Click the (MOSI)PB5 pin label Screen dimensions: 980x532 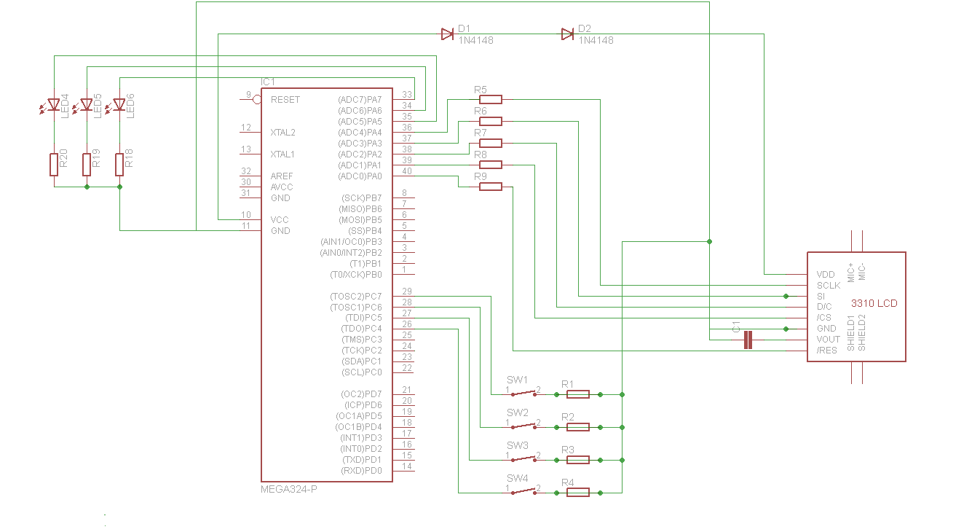pyautogui.click(x=360, y=219)
